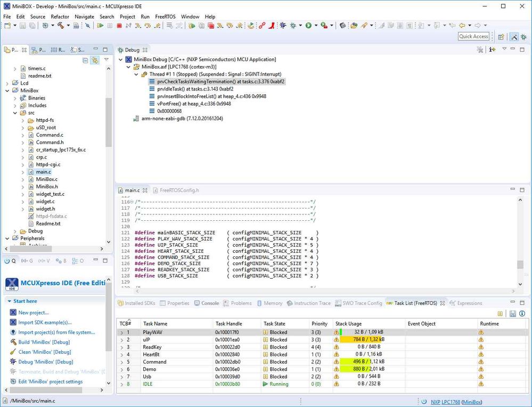Click the save icon in Task List toolbar
Screen dimensions: 532x407
[513, 313]
